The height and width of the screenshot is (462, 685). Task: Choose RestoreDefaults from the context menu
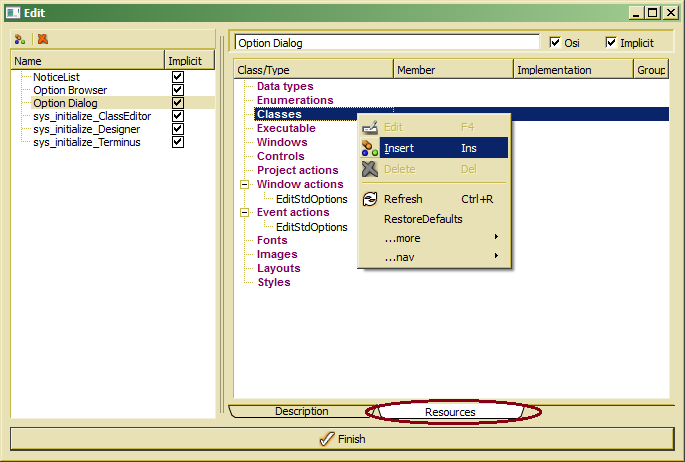423,219
